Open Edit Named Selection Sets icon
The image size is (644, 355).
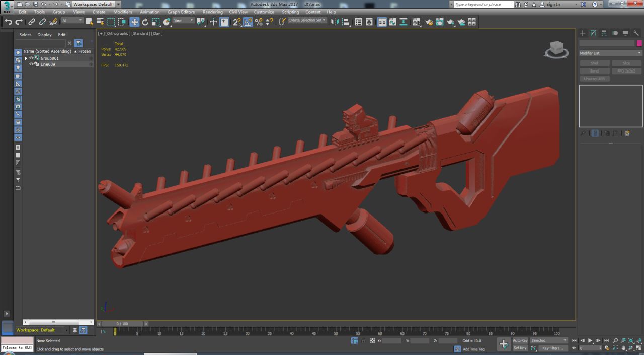[x=282, y=22]
